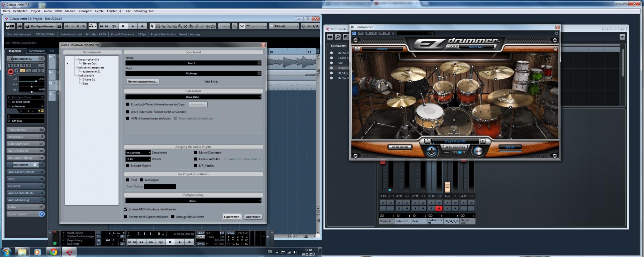Select the Range Selection tool in toolbar
This screenshot has height=257, width=644.
pyautogui.click(x=158, y=26)
